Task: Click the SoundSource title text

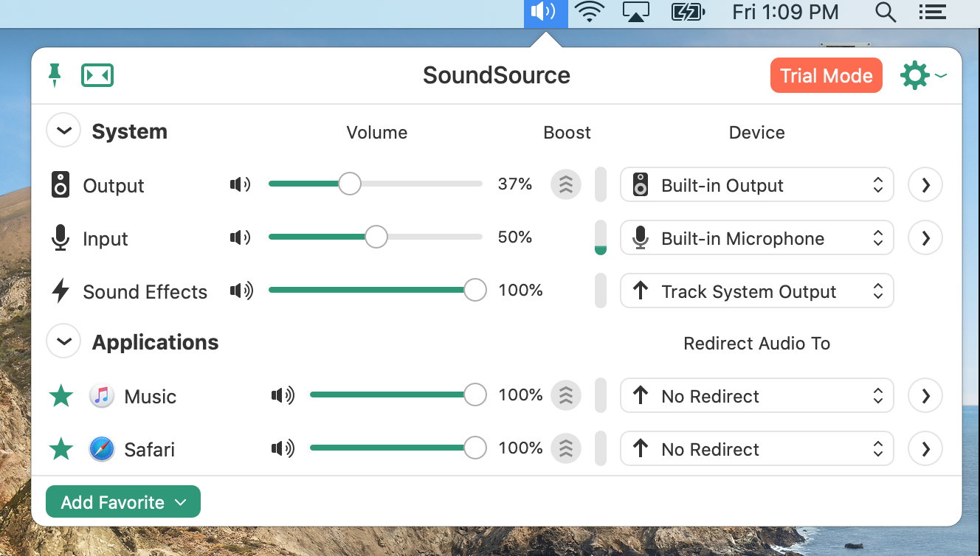Action: coord(496,75)
